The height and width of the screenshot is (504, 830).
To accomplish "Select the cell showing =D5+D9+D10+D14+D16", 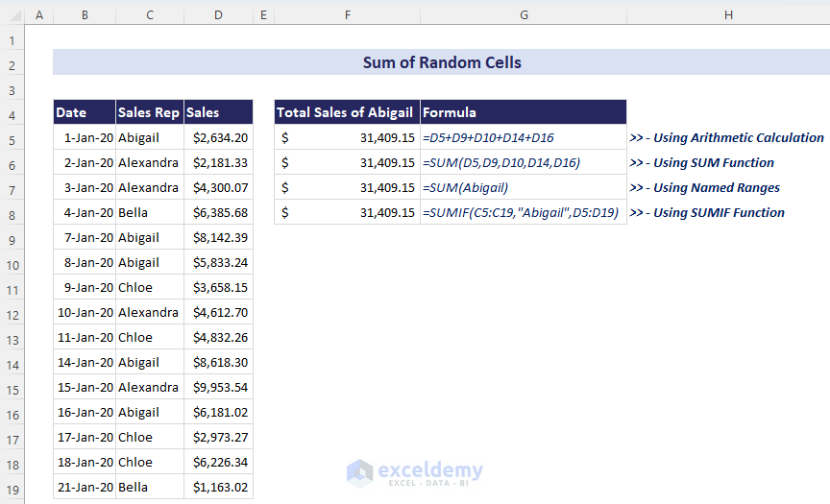I will [x=523, y=137].
